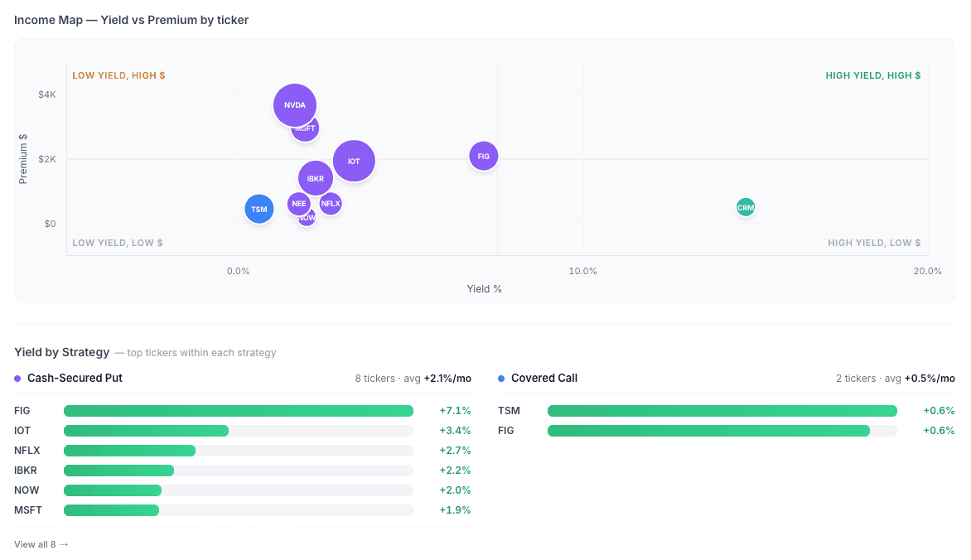The width and height of the screenshot is (971, 560).
Task: Click the 'LOW YIELD, LOW $' quadrant label
Action: [118, 243]
